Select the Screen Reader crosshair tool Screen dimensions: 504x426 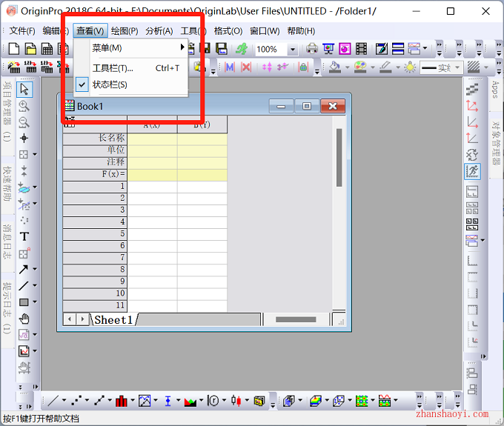(x=24, y=139)
